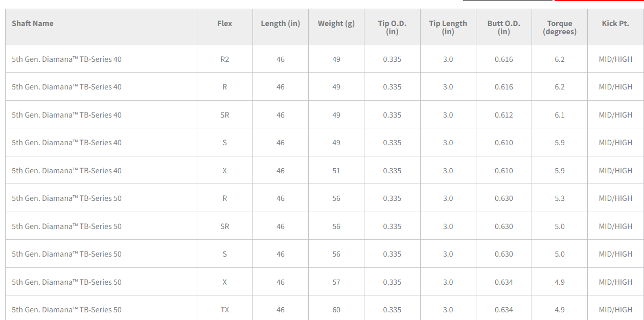Screen dimensions: 644x320
Task: Select the Length (in) column header
Action: click(x=280, y=24)
